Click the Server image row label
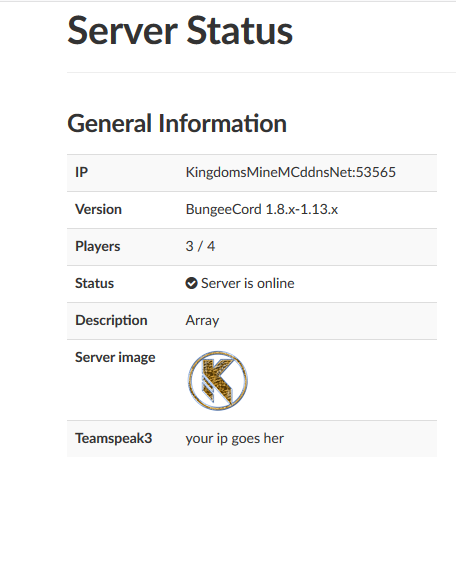The image size is (456, 564). 115,358
